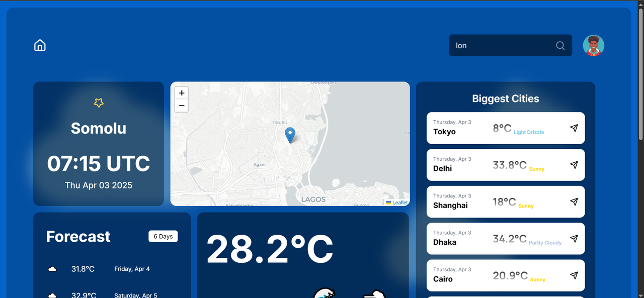Select the Cairo city name
The height and width of the screenshot is (298, 644).
point(443,279)
